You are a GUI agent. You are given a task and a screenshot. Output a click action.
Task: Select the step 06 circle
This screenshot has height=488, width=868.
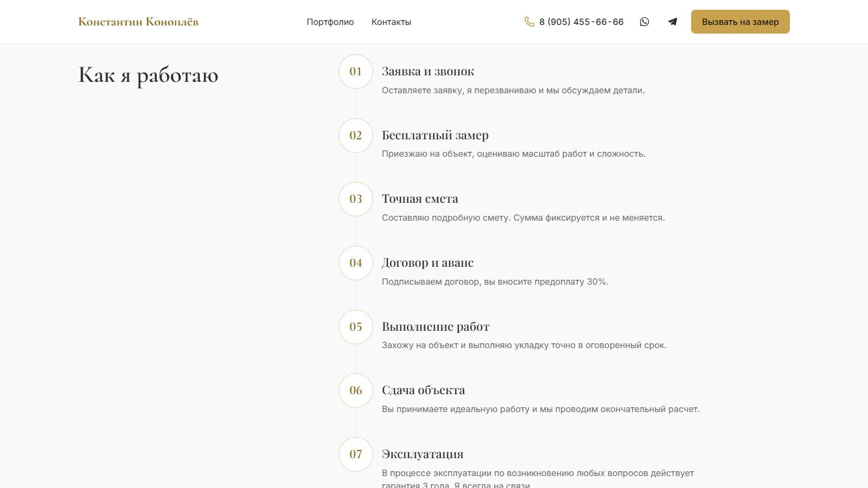point(356,390)
